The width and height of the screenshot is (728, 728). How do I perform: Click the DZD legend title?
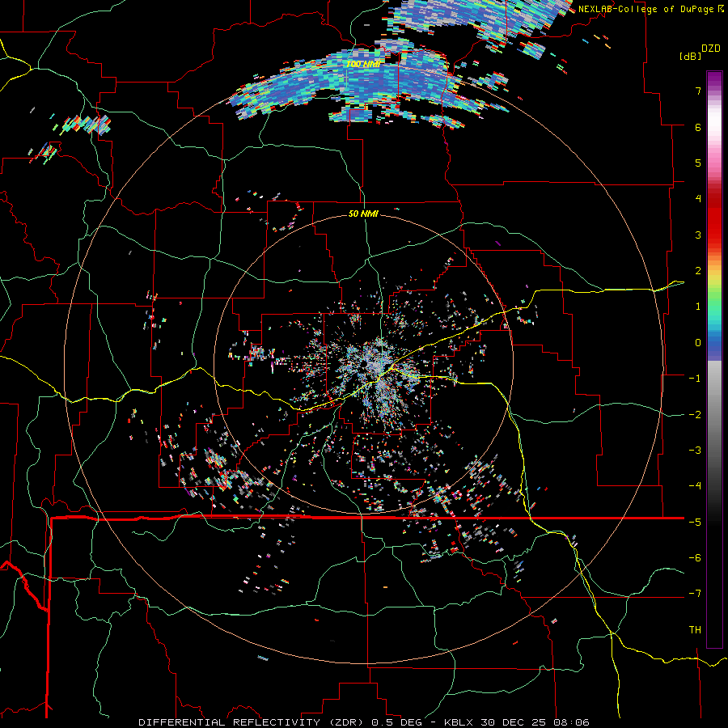[x=711, y=49]
